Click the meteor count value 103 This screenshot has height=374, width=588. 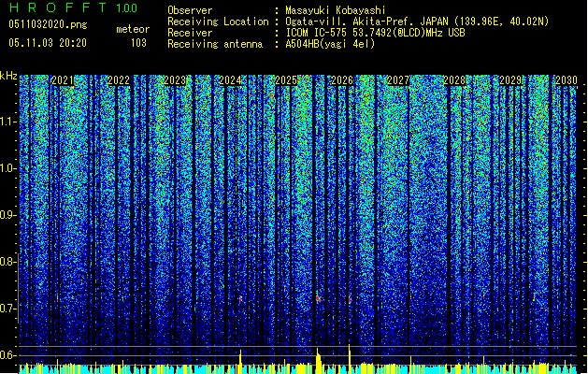click(x=138, y=43)
